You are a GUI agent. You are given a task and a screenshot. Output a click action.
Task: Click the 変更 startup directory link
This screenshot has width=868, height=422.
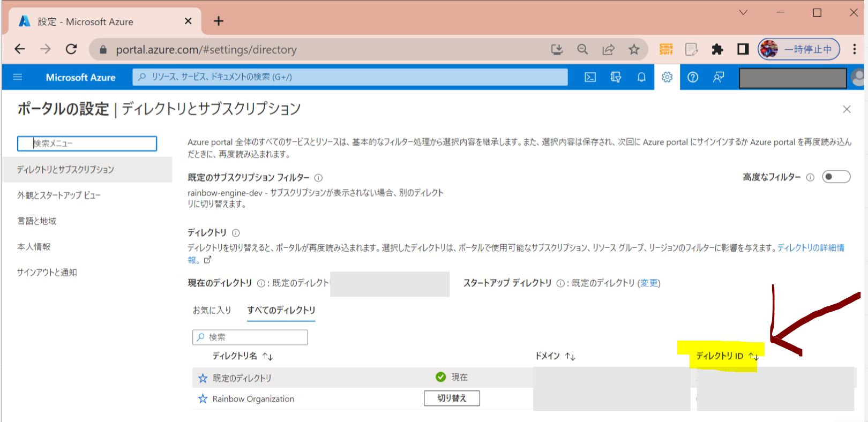649,283
